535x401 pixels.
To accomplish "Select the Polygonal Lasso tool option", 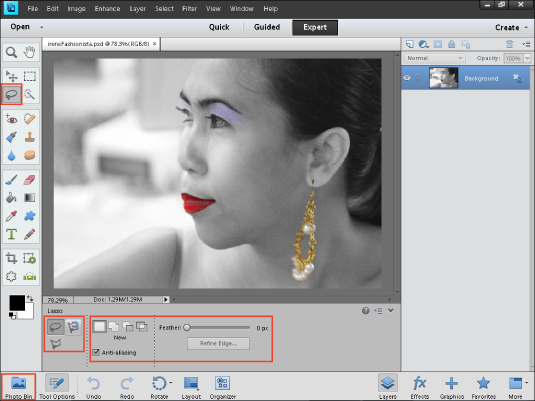I will [x=55, y=344].
